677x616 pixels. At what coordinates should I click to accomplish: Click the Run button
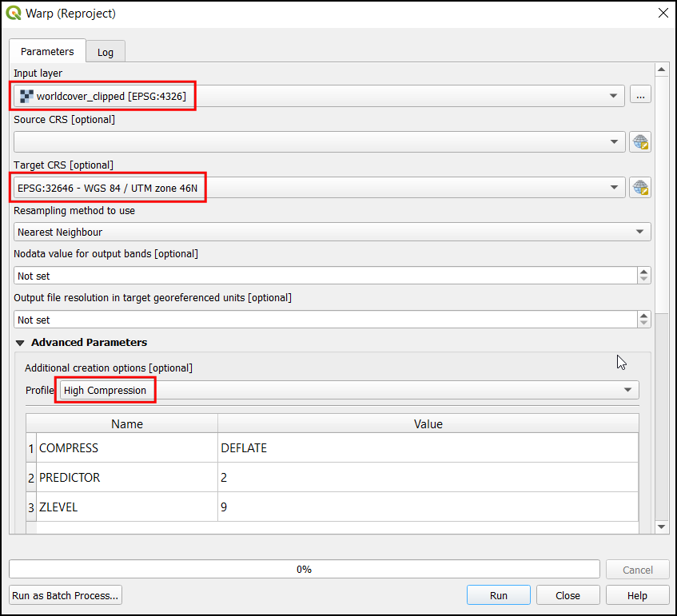coord(498,595)
